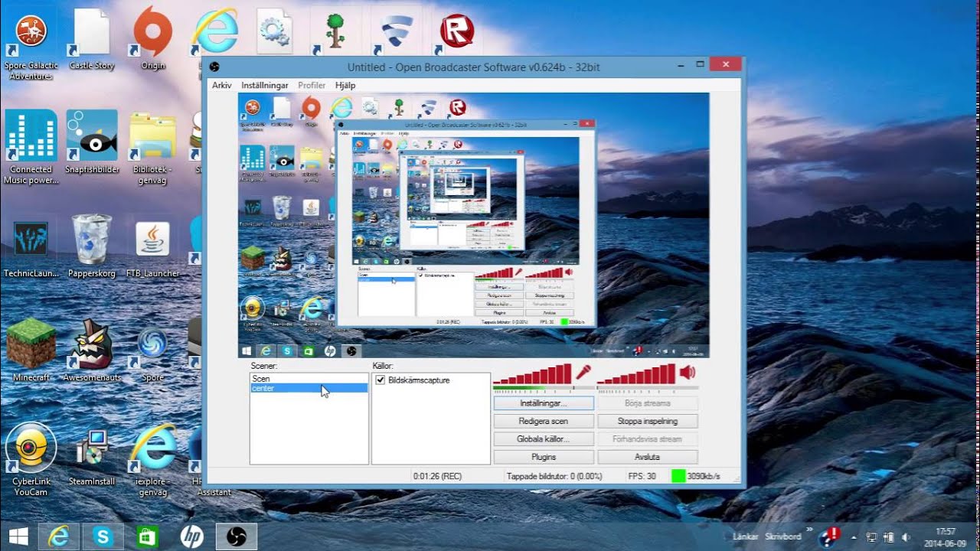980x551 pixels.
Task: Click the OBS preview area thumbnail
Action: [473, 226]
